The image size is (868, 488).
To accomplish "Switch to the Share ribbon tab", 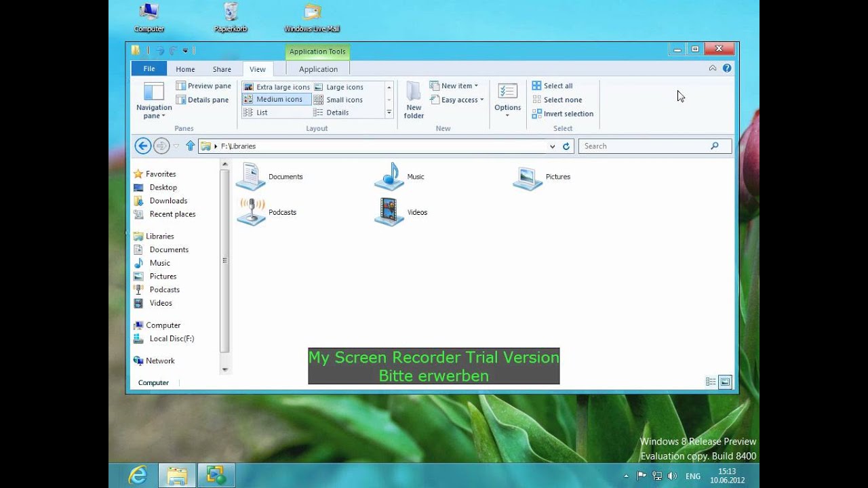I will tap(222, 69).
